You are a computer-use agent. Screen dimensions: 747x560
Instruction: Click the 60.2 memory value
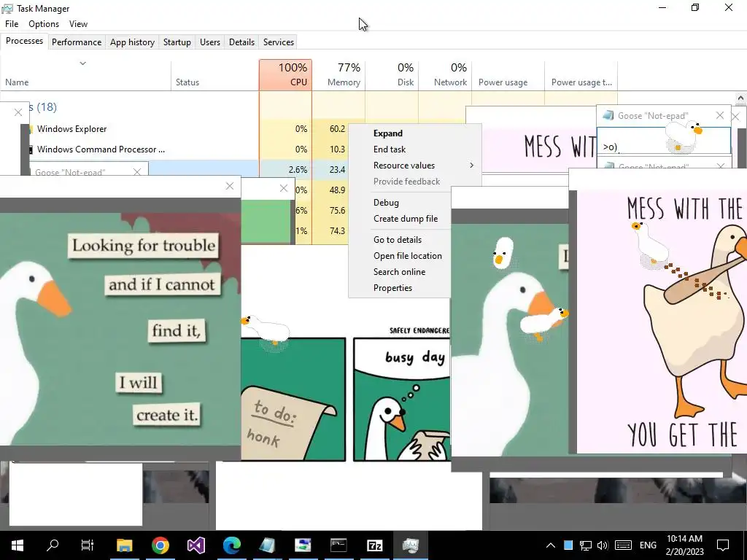(x=337, y=129)
